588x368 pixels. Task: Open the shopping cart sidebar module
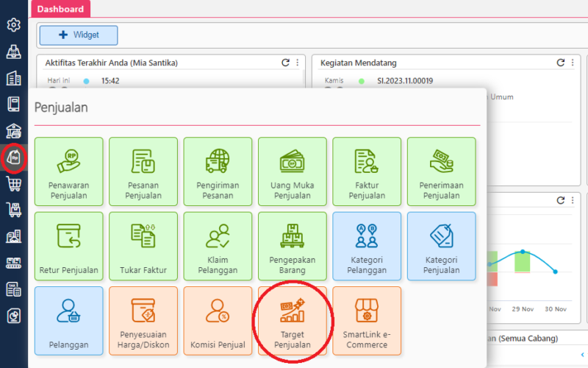point(13,183)
